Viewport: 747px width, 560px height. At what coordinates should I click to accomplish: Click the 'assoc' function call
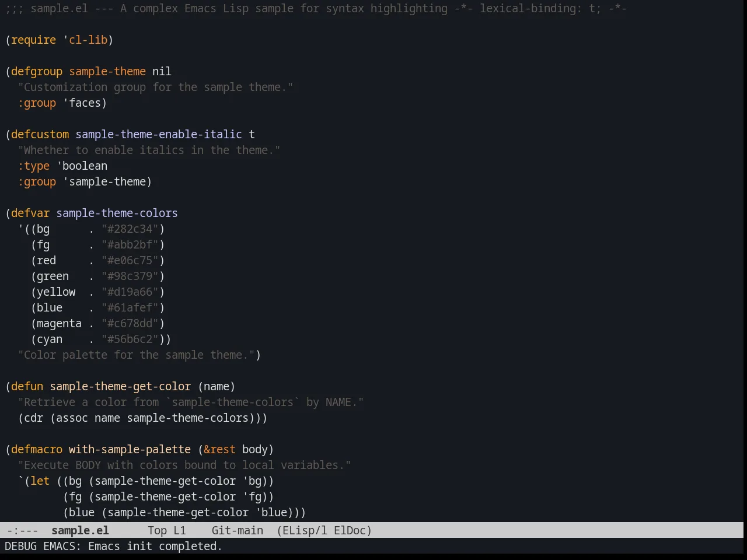tap(72, 418)
